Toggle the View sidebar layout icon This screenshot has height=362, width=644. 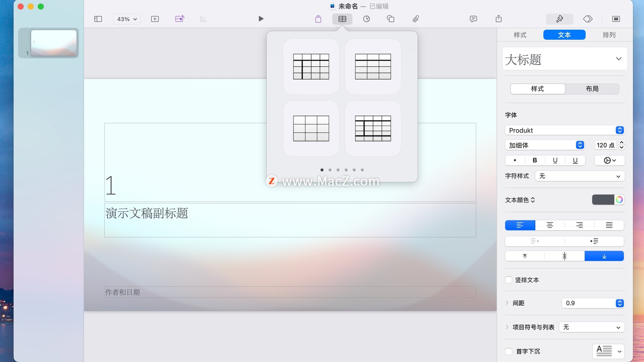98,19
